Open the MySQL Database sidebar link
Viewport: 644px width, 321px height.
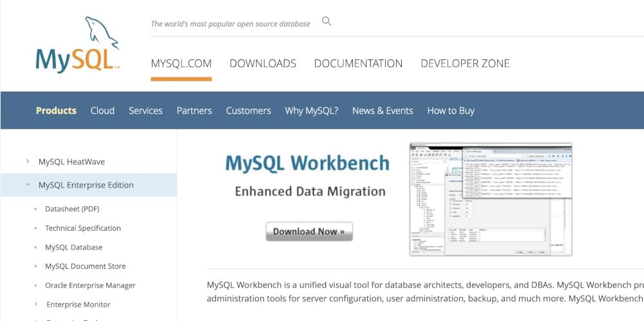[x=74, y=247]
